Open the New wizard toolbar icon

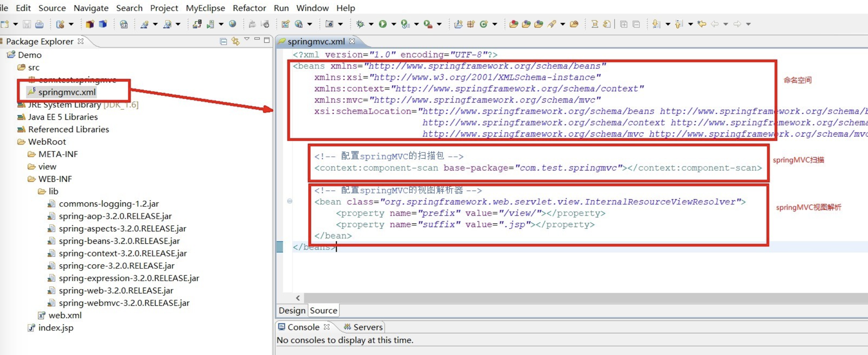(x=5, y=24)
